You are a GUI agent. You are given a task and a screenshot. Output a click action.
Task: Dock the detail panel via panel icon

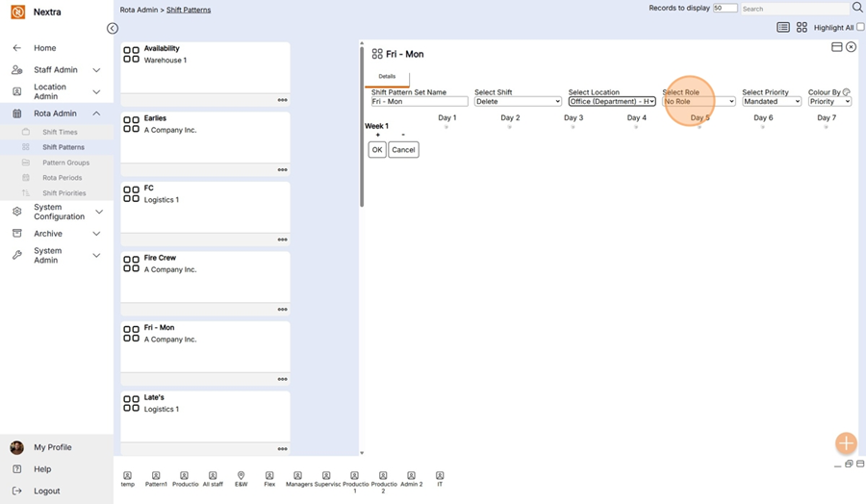coord(837,47)
